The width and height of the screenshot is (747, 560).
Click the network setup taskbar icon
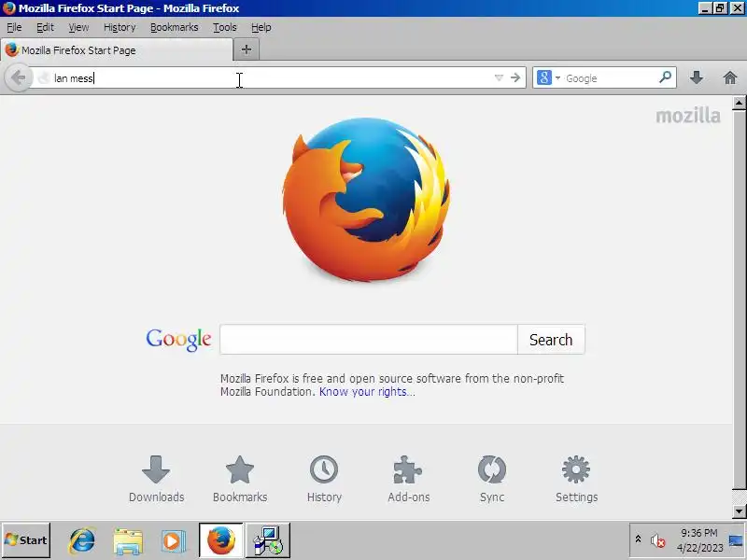click(268, 540)
